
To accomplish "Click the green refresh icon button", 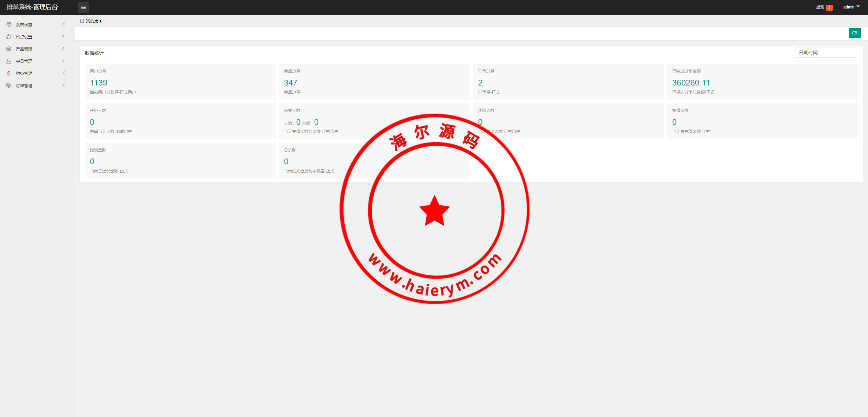I will pyautogui.click(x=854, y=33).
